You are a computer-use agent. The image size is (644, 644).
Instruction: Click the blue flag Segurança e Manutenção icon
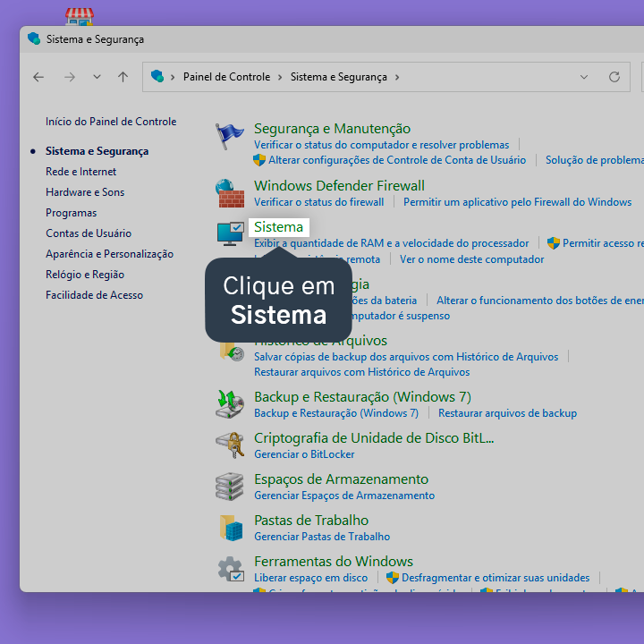click(x=230, y=136)
